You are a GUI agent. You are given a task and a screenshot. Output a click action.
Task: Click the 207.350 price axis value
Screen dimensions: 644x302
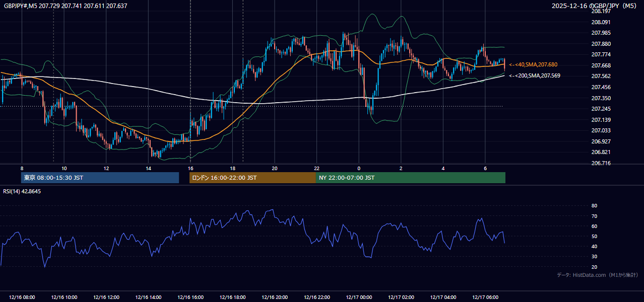click(601, 98)
